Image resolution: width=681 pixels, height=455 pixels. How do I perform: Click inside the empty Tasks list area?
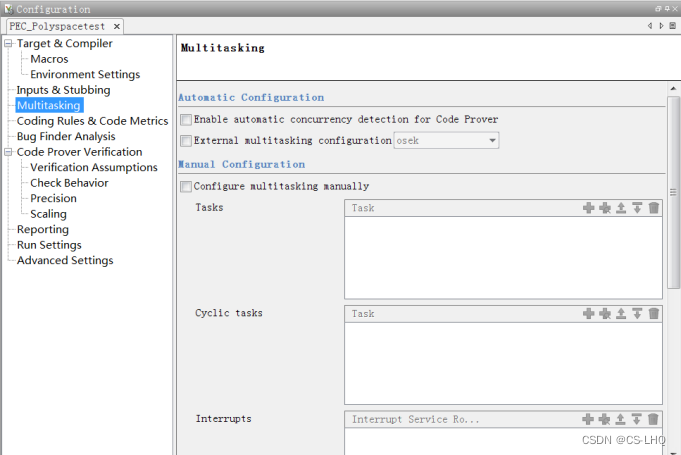coord(503,257)
